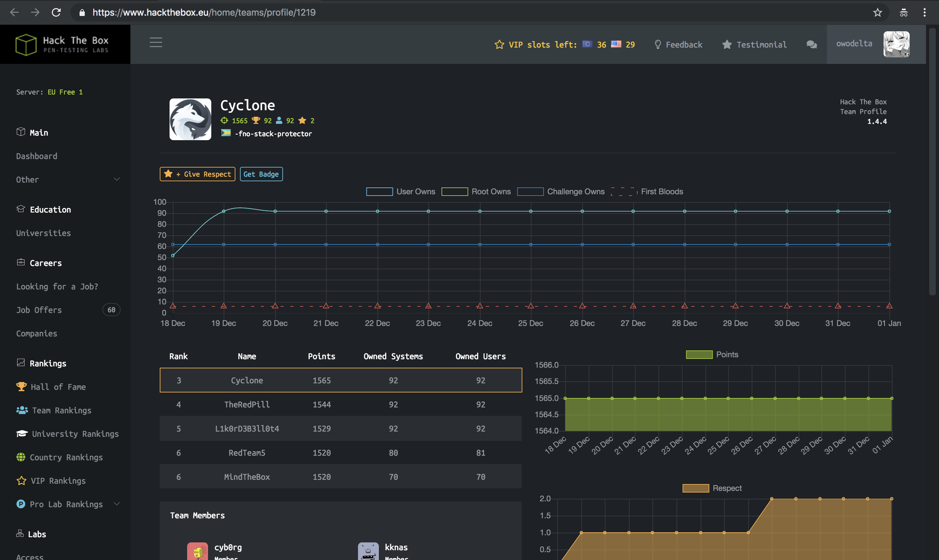The width and height of the screenshot is (939, 560).
Task: Open the browser three-dot menu
Action: tap(924, 12)
